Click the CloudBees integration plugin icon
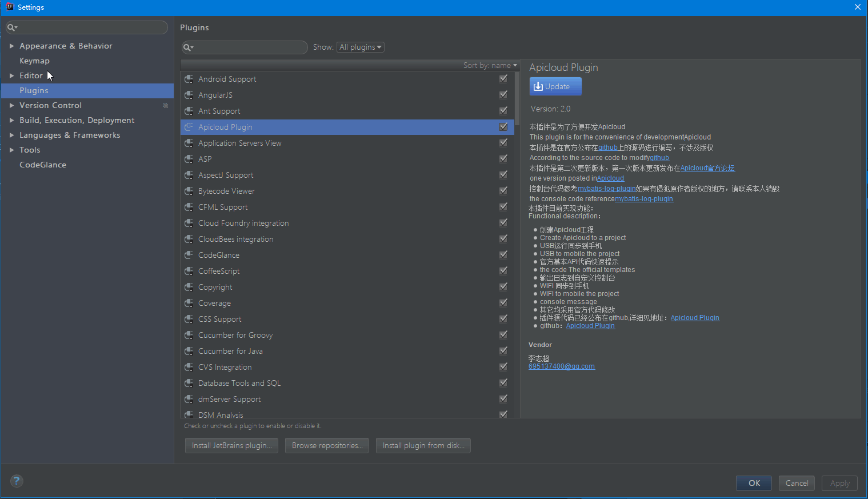The height and width of the screenshot is (499, 868). coord(189,239)
